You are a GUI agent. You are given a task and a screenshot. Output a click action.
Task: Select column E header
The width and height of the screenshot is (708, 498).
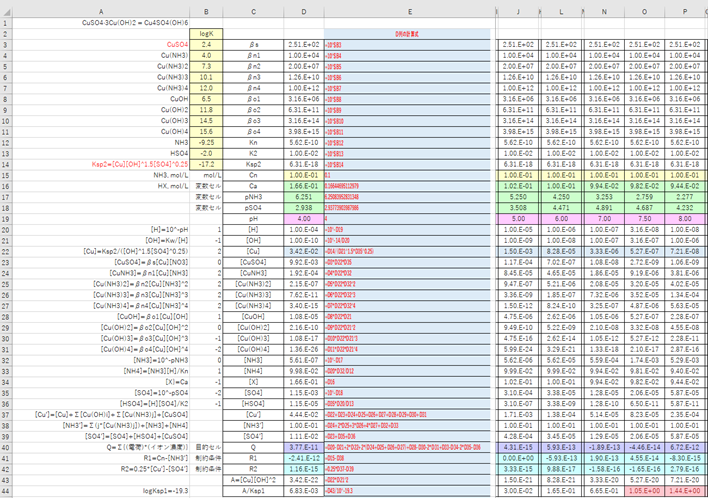[410, 12]
